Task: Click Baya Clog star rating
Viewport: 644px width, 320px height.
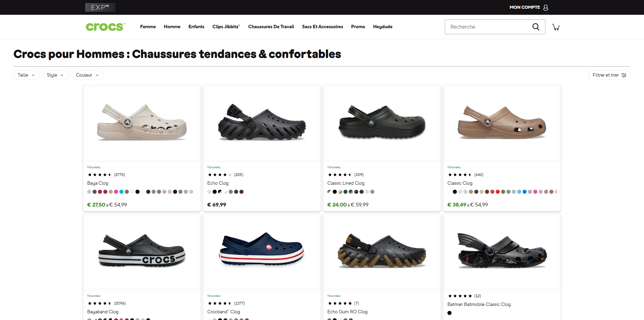Action: (100, 175)
